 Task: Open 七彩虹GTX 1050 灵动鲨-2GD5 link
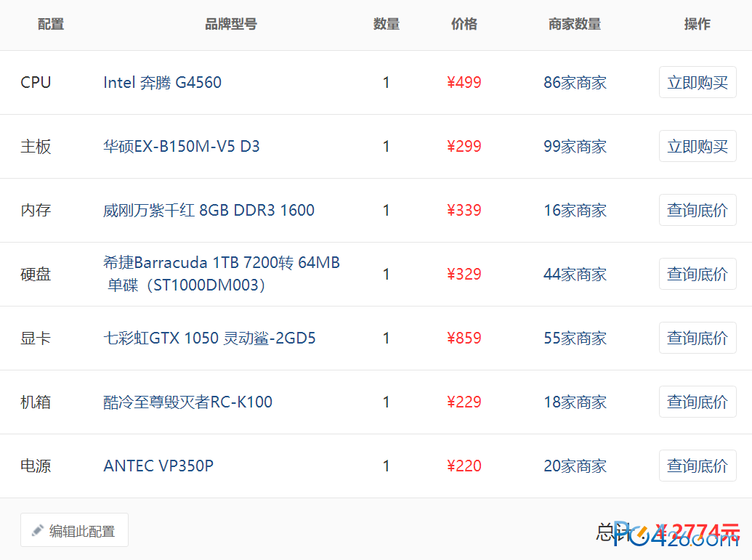(209, 338)
